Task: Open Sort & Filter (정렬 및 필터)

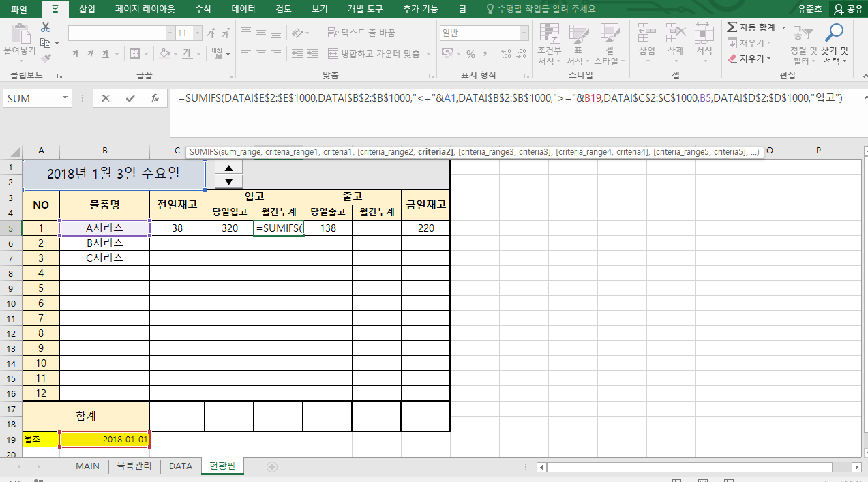Action: pos(804,44)
